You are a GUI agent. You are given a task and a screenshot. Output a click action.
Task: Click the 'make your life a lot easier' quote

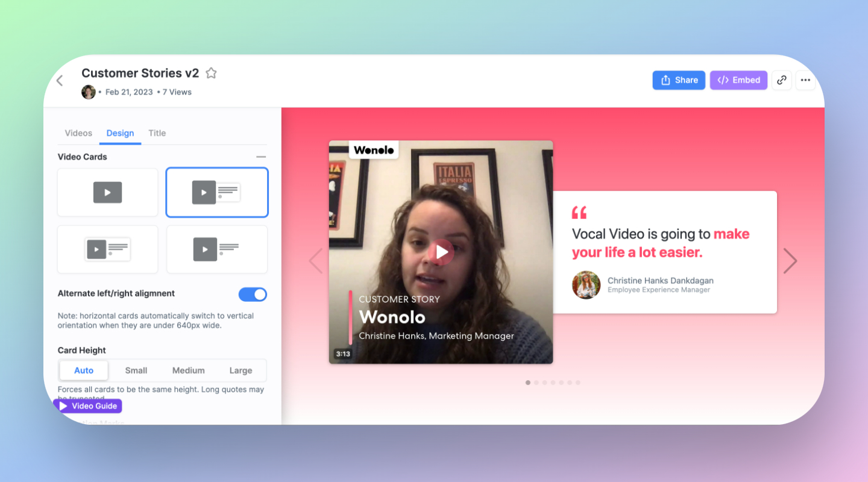pyautogui.click(x=661, y=243)
